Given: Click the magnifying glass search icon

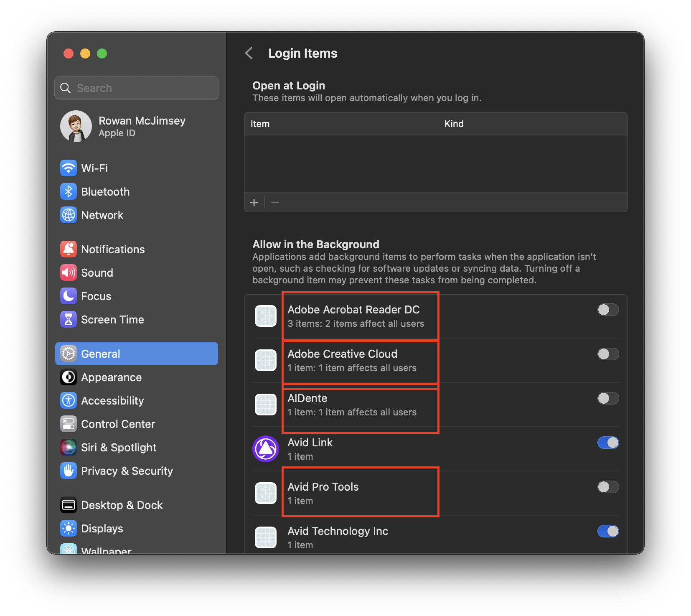Looking at the screenshot, I should click(66, 88).
